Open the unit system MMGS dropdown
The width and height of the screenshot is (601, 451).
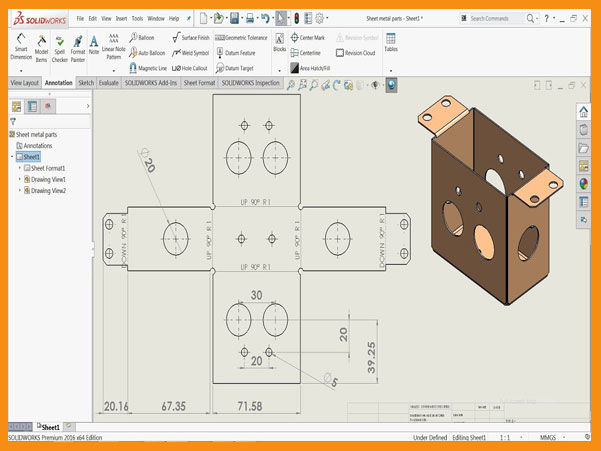pyautogui.click(x=564, y=437)
